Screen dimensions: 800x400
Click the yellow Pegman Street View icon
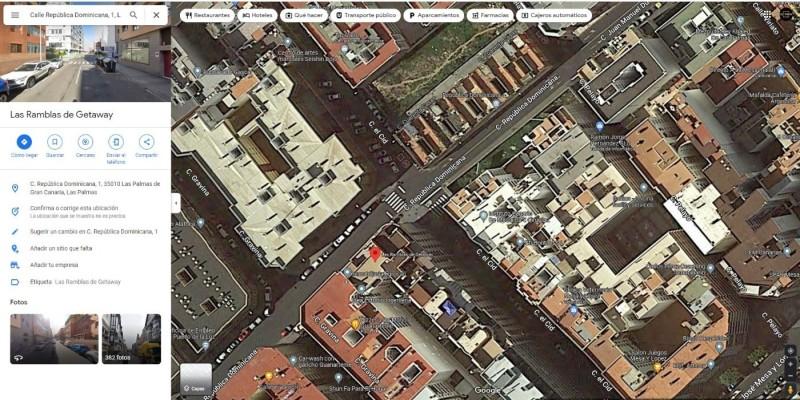pyautogui.click(x=790, y=389)
